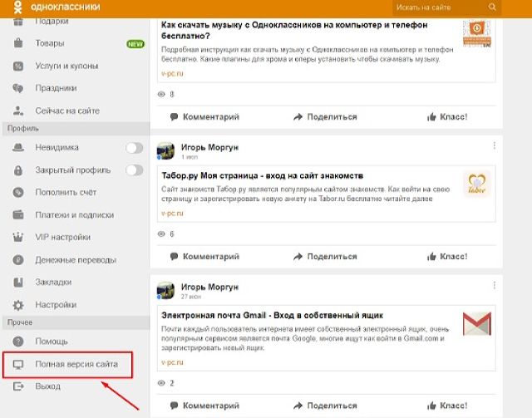532x418 pixels.
Task: Open three-dot menu on Tabor.ру post
Action: click(x=494, y=147)
